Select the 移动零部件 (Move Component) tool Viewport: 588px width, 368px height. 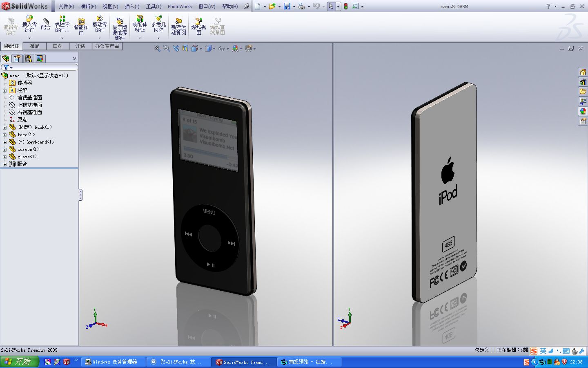tap(100, 24)
